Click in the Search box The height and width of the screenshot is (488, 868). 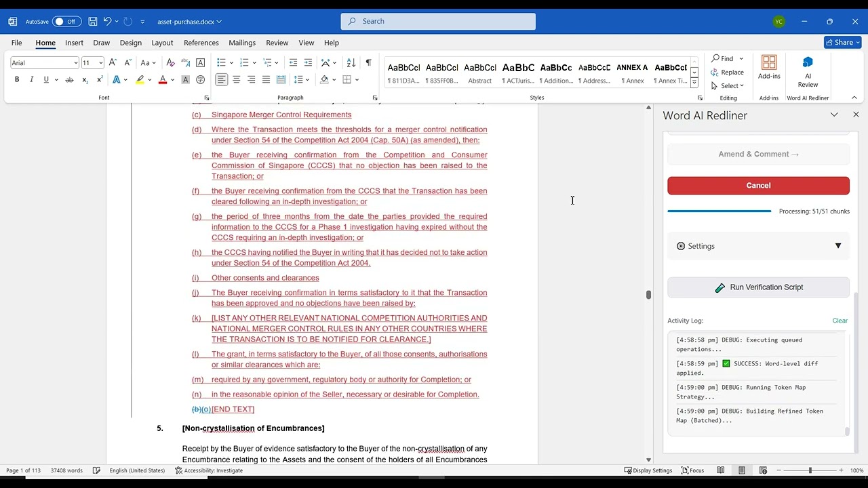click(438, 21)
